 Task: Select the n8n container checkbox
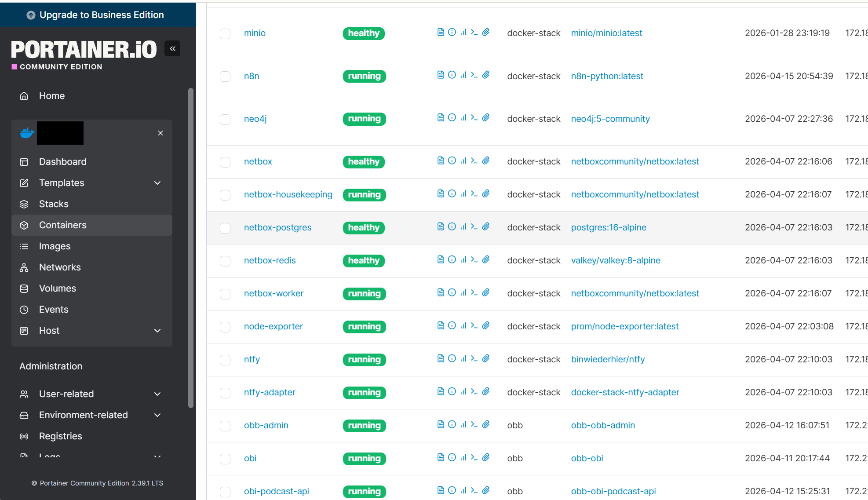pyautogui.click(x=225, y=77)
